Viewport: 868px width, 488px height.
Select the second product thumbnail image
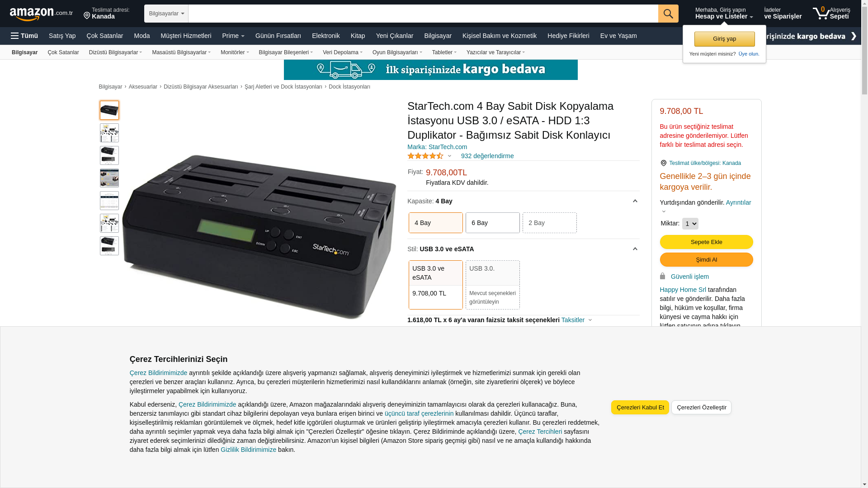[109, 133]
